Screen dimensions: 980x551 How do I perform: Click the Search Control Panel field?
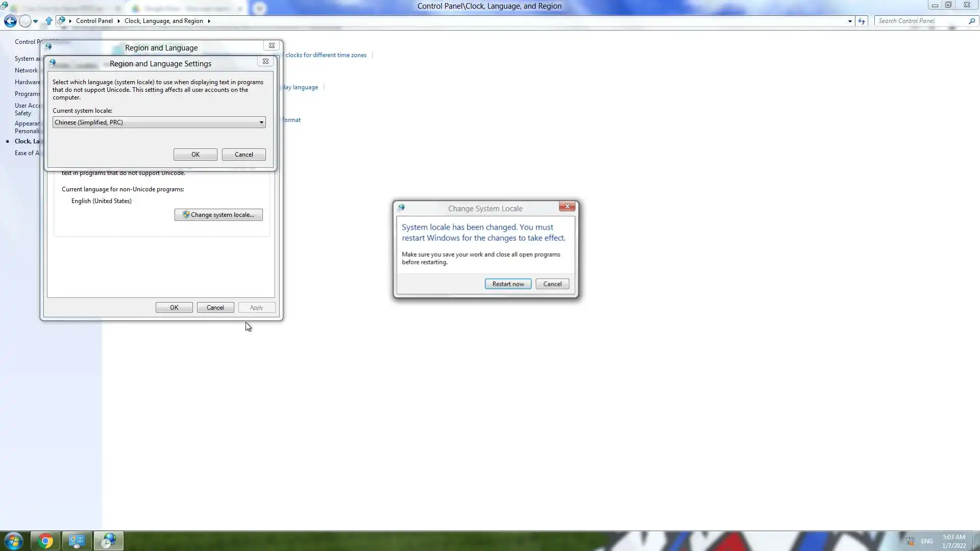click(919, 21)
